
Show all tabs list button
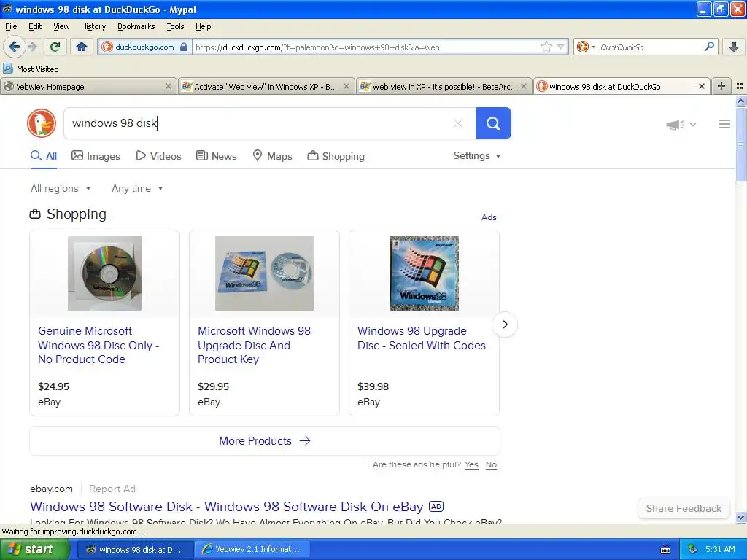pos(740,86)
